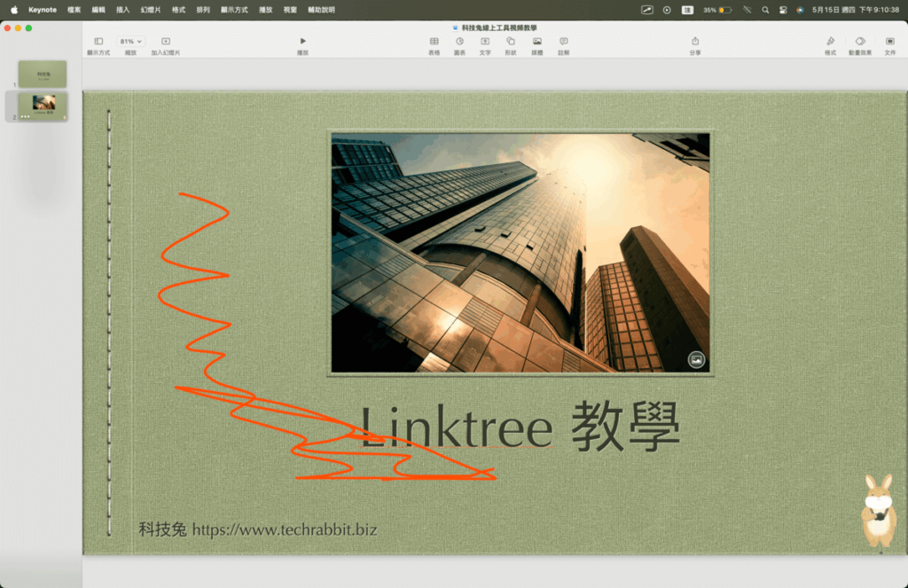Open the 格式 menu in the menu bar

point(178,10)
